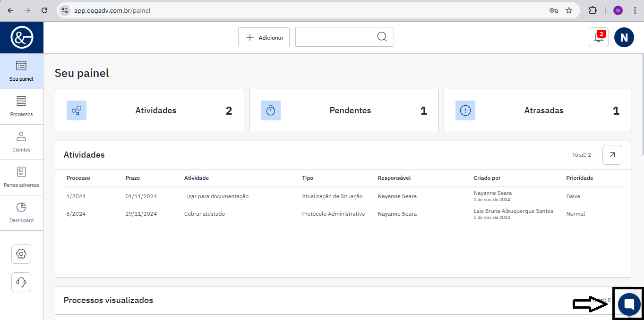This screenshot has height=320, width=644.
Task: Open the Pendentes summary card
Action: tap(343, 110)
